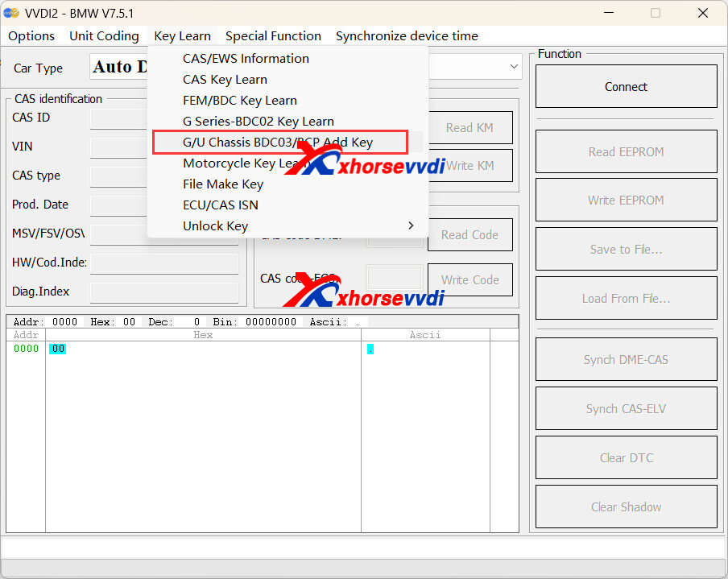Open File Make Key option
This screenshot has width=728, height=579.
(222, 184)
